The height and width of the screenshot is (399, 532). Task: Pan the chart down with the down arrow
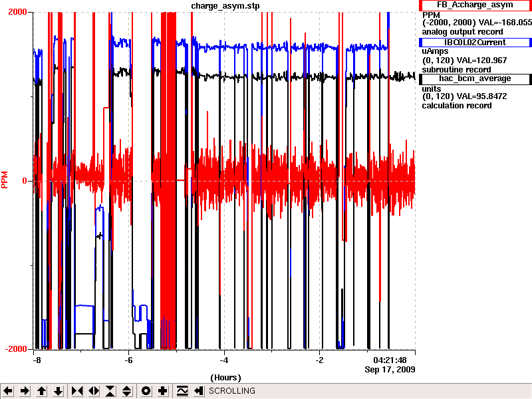(x=58, y=391)
